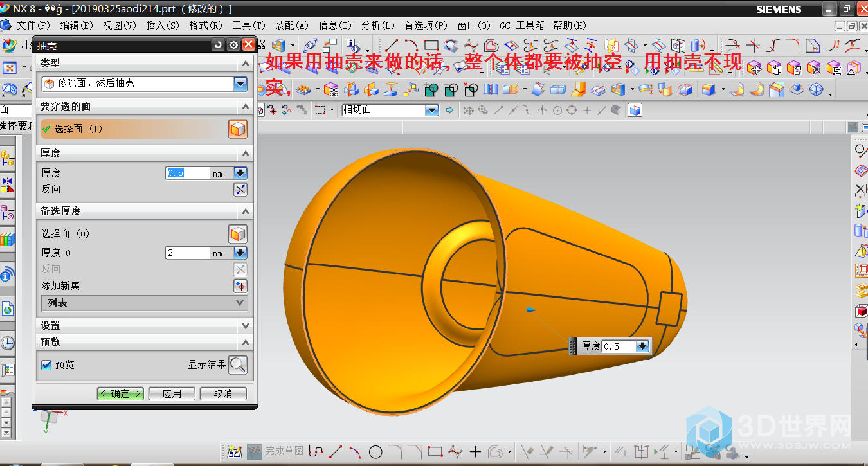Collapse the 备选厚度 section
The width and height of the screenshot is (868, 466).
pyautogui.click(x=246, y=211)
